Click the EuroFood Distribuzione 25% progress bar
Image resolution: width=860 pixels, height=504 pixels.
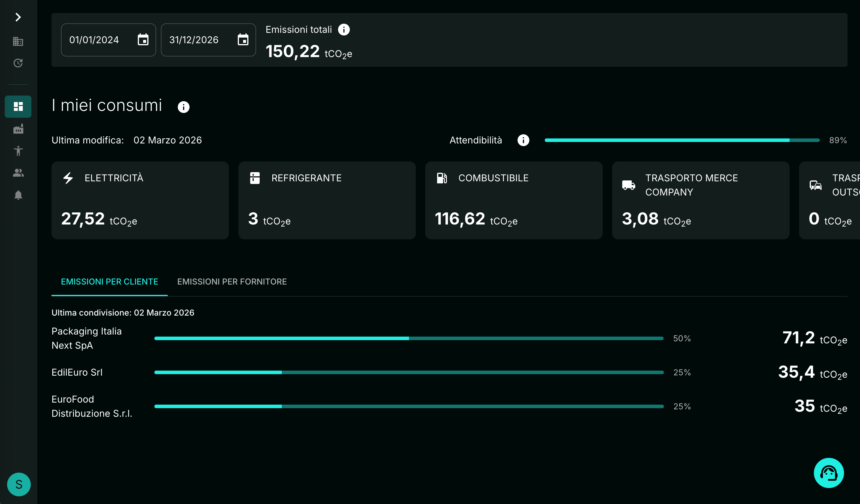(409, 406)
